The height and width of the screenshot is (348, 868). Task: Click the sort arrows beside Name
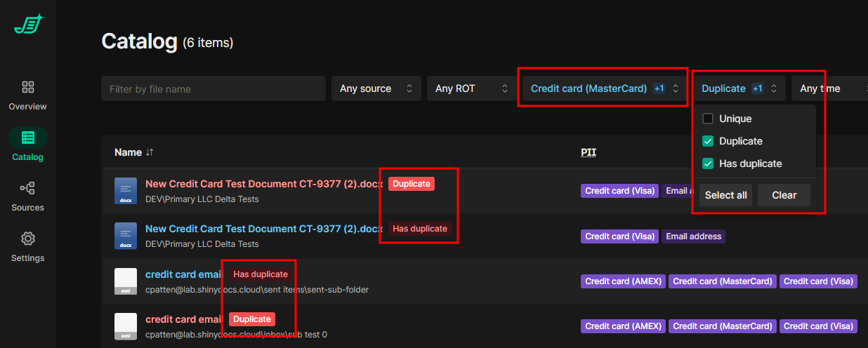point(150,152)
